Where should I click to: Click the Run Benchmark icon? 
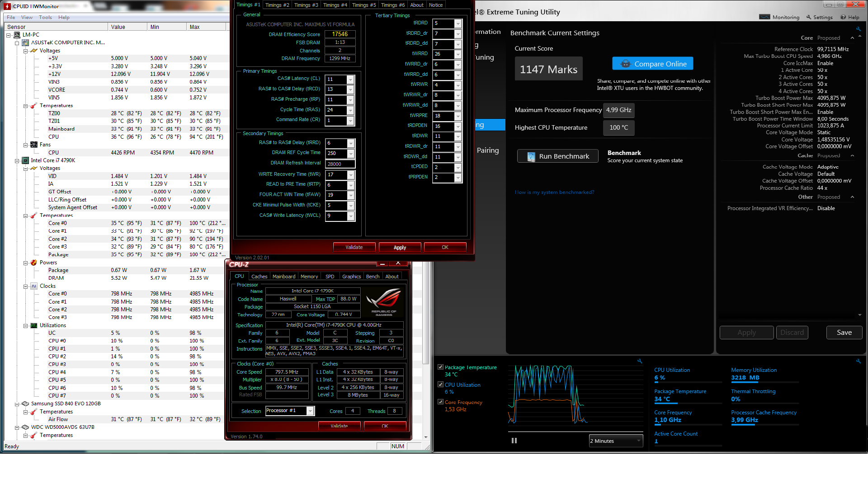coord(532,156)
